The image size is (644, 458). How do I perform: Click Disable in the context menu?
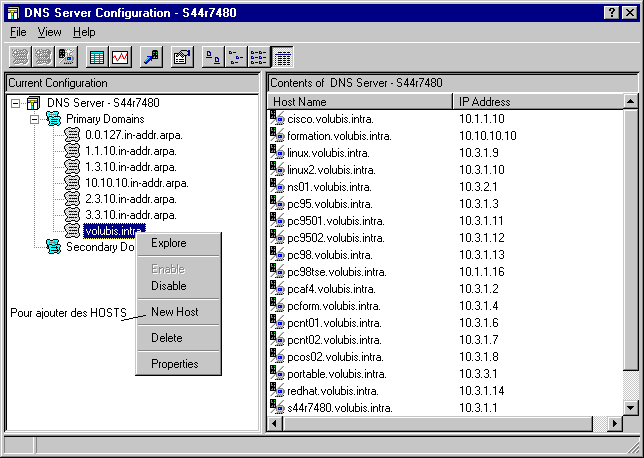tap(168, 286)
